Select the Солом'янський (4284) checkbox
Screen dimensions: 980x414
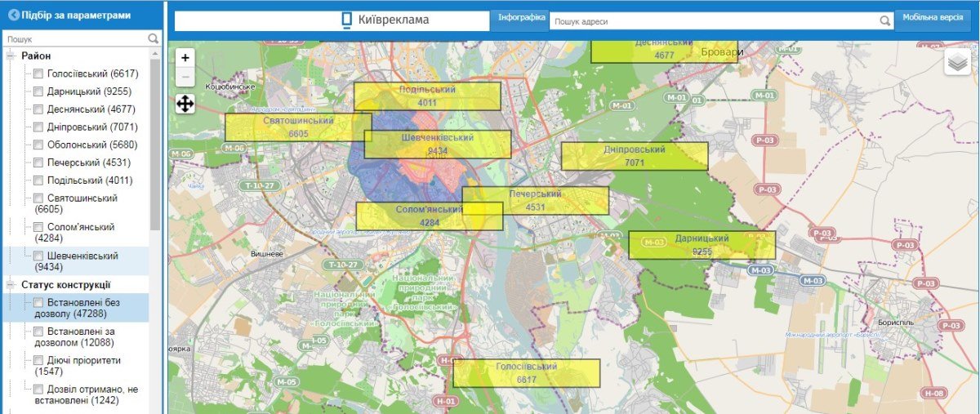[x=38, y=228]
